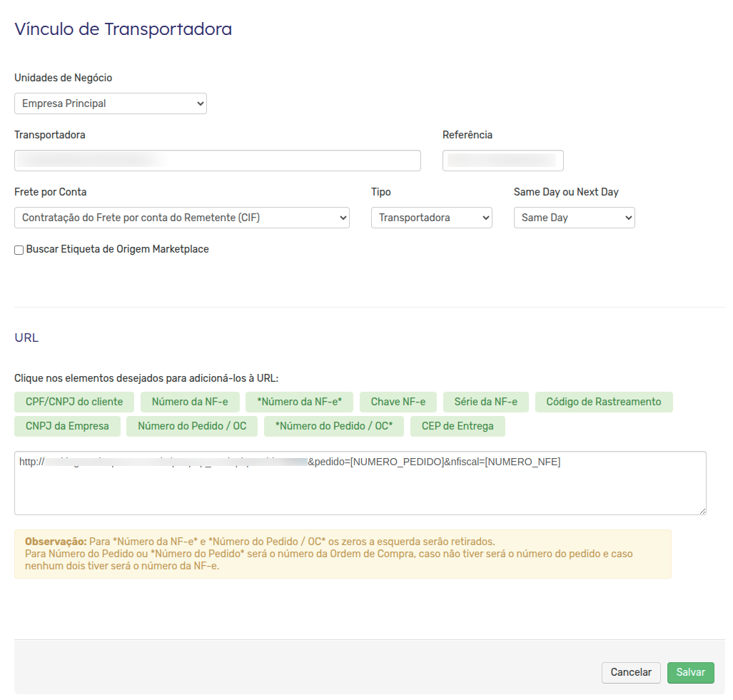Viewport: 733px width, 700px height.
Task: Add CNPJ da Empresa tag
Action: tap(67, 426)
